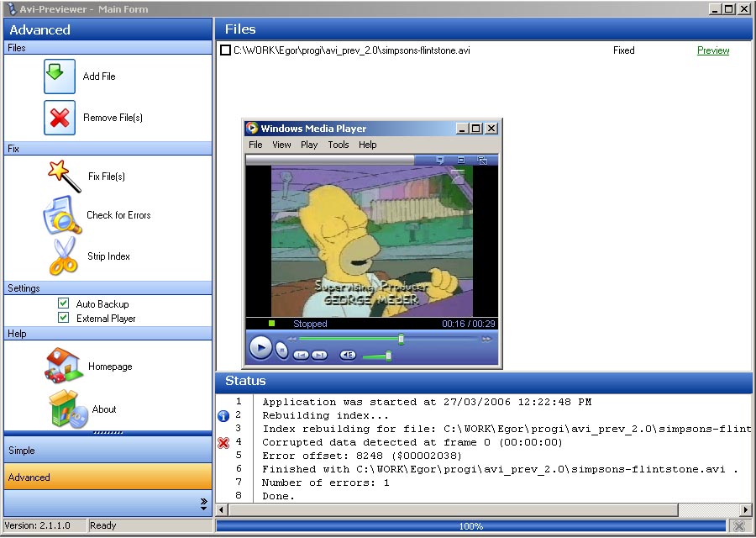Click the Check for Errors magnifier icon

[x=62, y=215]
